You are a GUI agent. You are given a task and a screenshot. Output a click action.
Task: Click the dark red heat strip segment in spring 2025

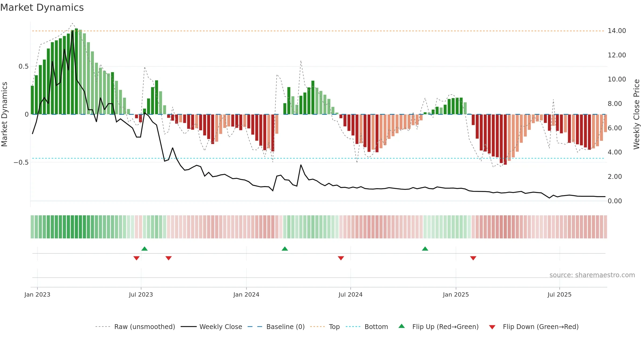505,227
